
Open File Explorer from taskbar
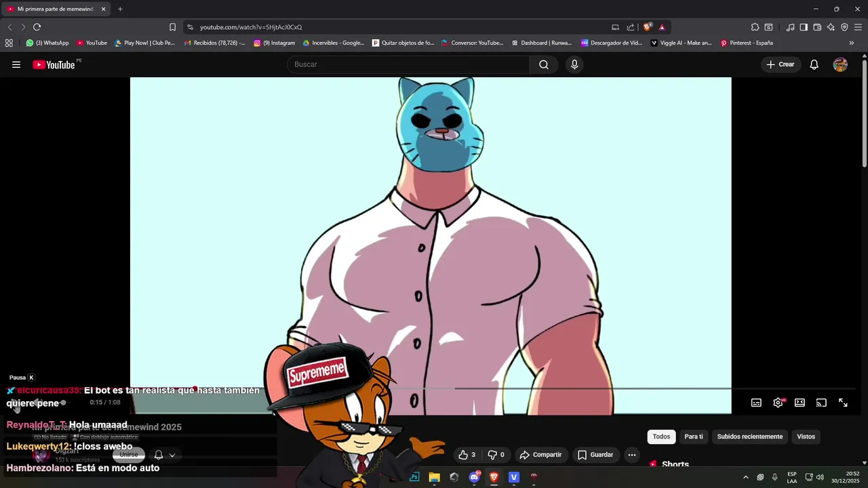pos(434,477)
